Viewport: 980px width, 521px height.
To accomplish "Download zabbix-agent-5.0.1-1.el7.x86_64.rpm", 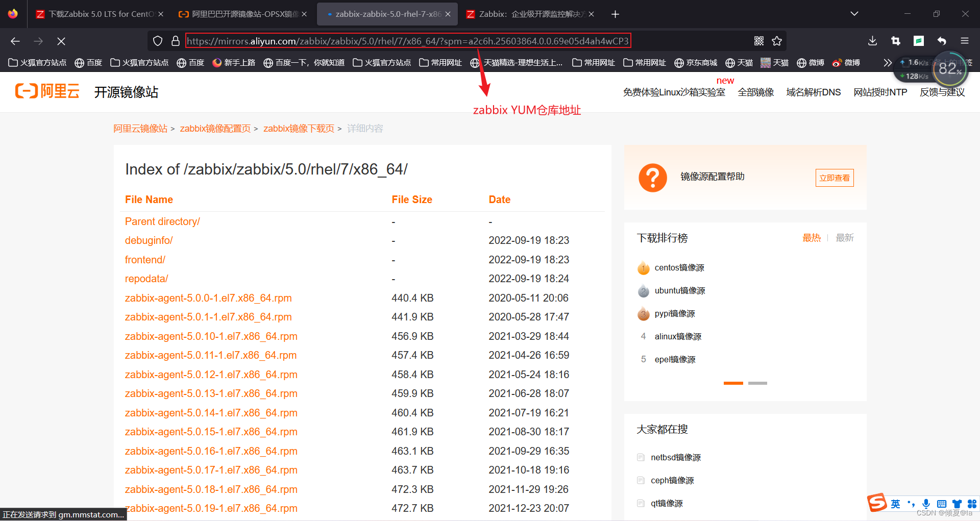I will tap(208, 317).
